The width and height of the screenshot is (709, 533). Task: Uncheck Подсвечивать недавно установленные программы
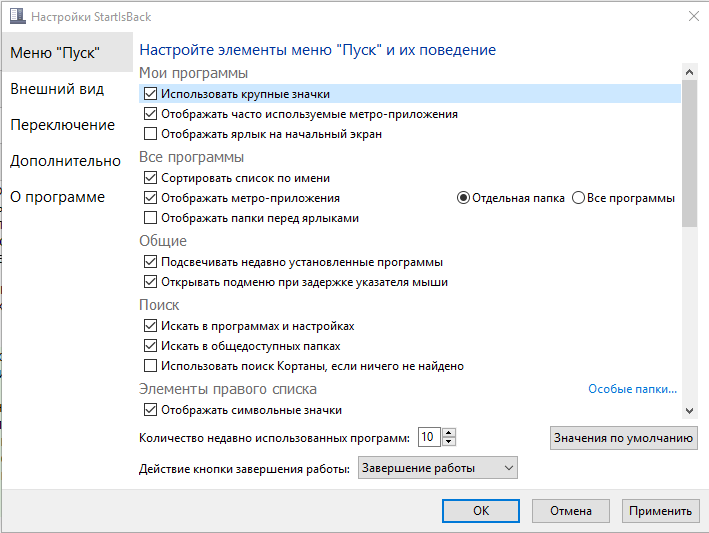(x=150, y=262)
